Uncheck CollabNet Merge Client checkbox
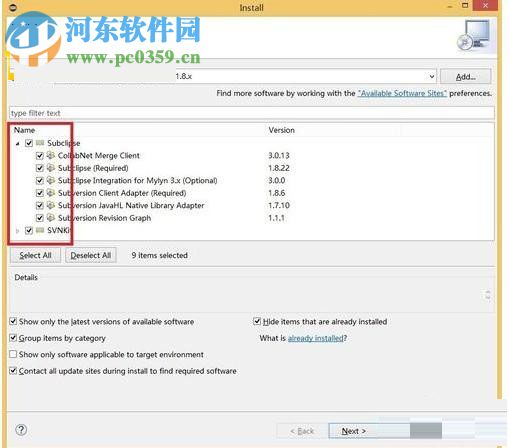Viewport: 509px width, 448px height. pyautogui.click(x=40, y=156)
